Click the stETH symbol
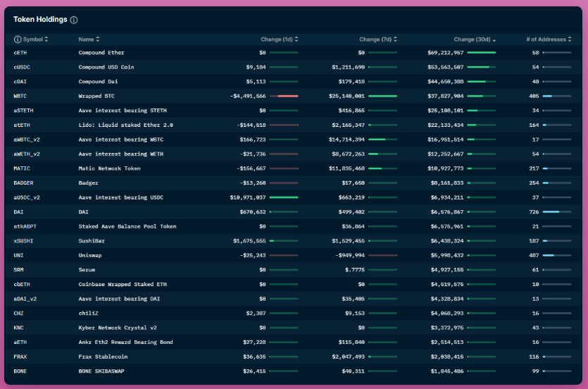588x389 pixels. 22,125
